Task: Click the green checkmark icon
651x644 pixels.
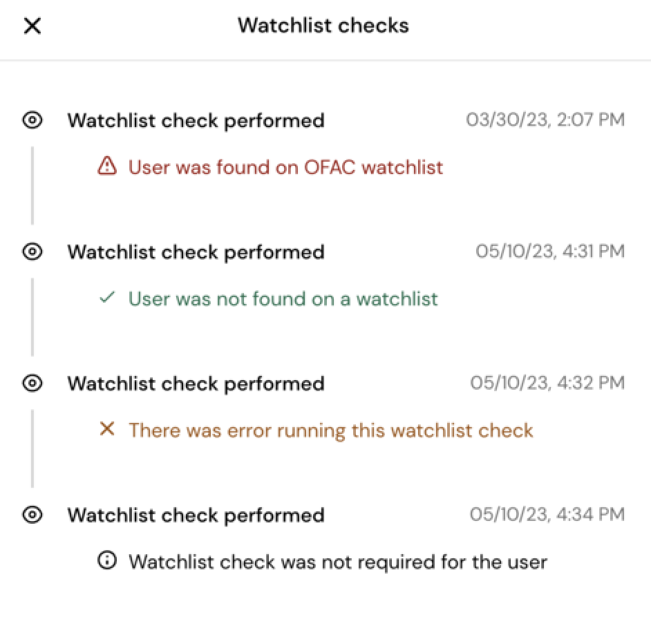Action: pyautogui.click(x=106, y=298)
